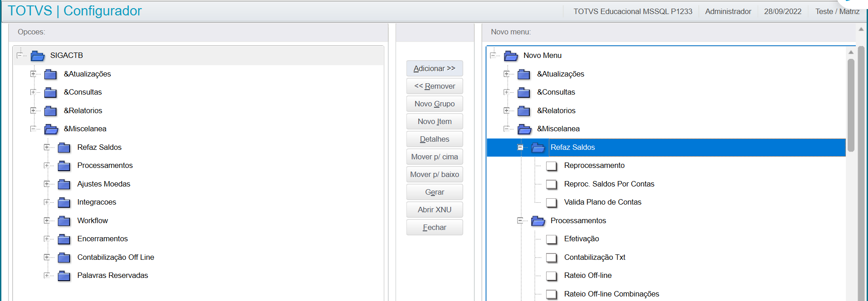Click the &Consultas folder icon in Novo menu

click(524, 92)
